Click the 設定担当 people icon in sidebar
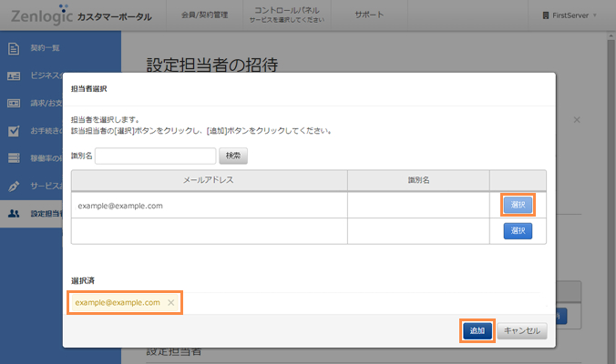Screen dimensions: 616x364 click(14, 214)
